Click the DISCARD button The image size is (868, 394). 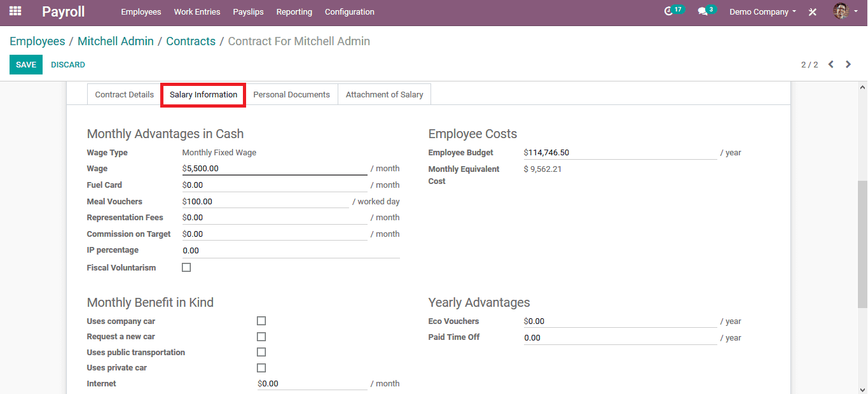[67, 64]
